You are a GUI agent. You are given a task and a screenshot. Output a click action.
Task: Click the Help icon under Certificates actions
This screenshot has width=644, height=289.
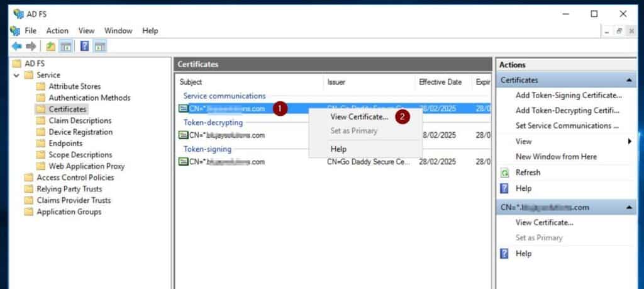[x=504, y=189]
